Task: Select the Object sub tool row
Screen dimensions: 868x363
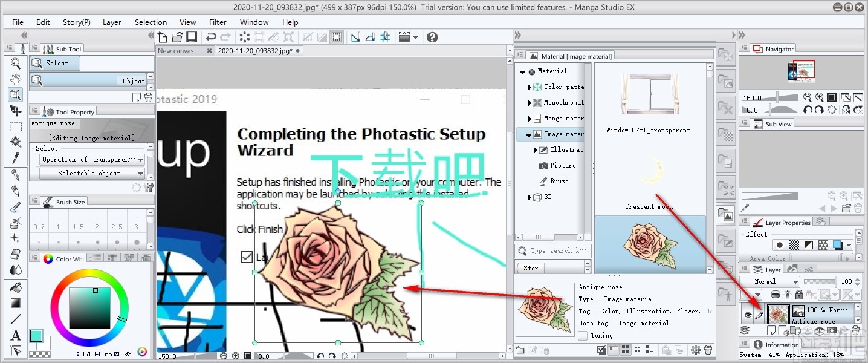Action: pos(88,80)
